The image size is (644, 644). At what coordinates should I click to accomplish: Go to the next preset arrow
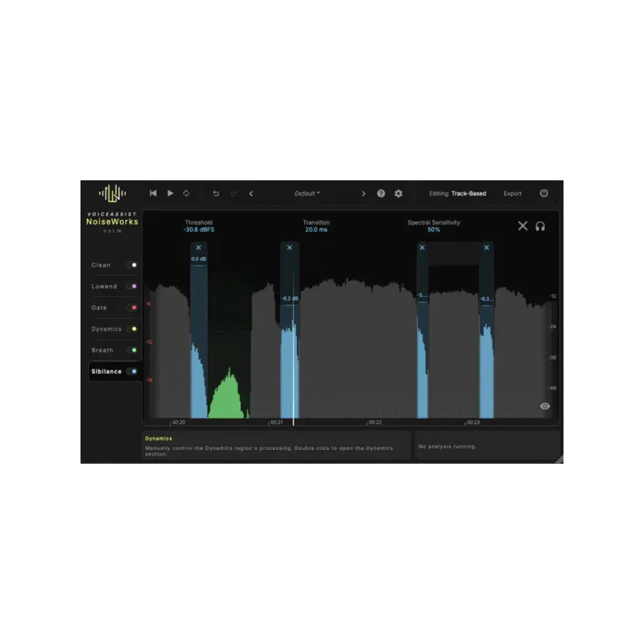pos(363,193)
